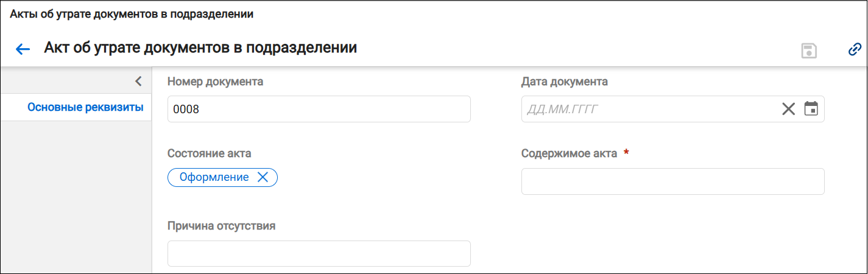
Task: Click the Дата документа label
Action: click(565, 82)
